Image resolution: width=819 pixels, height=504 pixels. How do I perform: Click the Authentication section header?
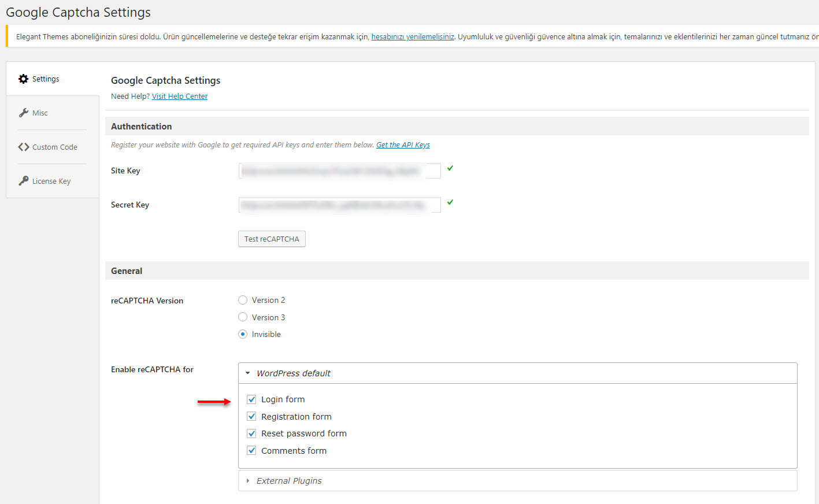pos(457,126)
